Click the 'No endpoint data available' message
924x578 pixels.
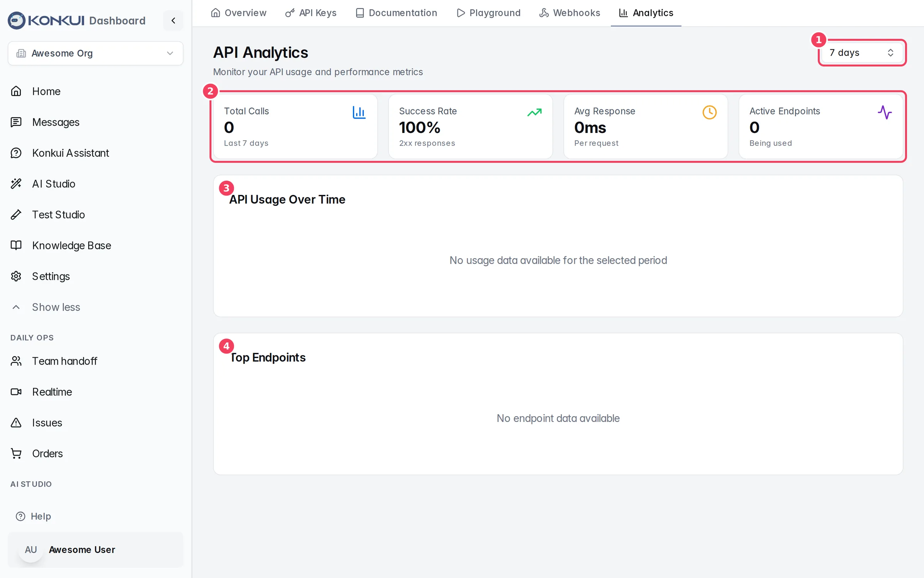pos(558,418)
